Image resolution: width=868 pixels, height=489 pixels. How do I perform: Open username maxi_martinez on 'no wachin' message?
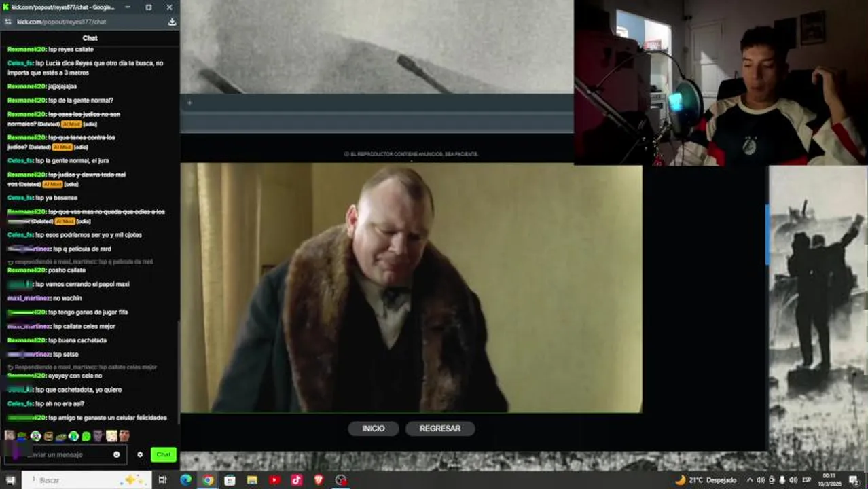pyautogui.click(x=29, y=298)
